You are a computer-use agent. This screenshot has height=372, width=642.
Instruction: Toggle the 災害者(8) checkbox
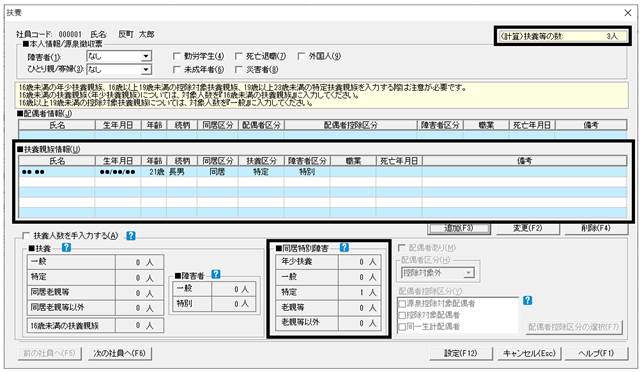(239, 70)
